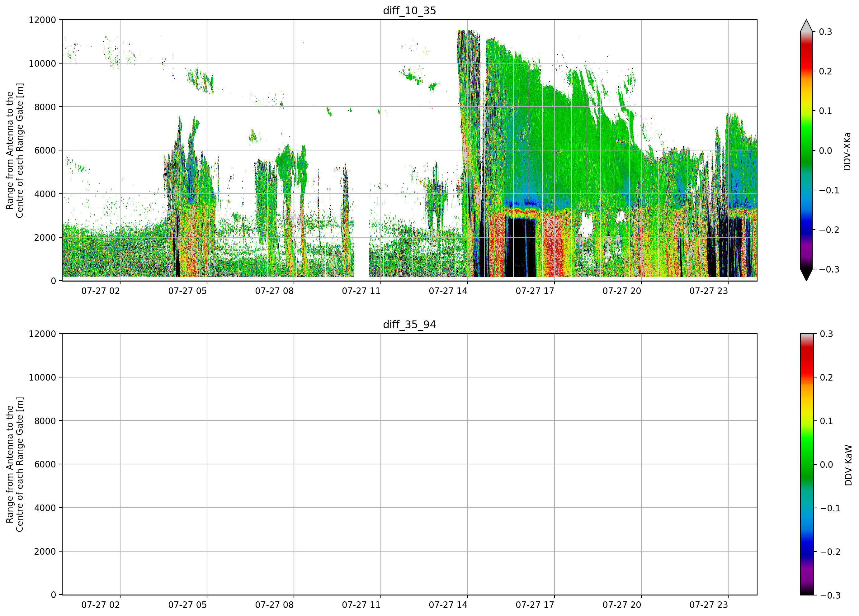Click the DDV-KaW colorbar label
Viewport: 859px width, 616px height.
point(848,465)
